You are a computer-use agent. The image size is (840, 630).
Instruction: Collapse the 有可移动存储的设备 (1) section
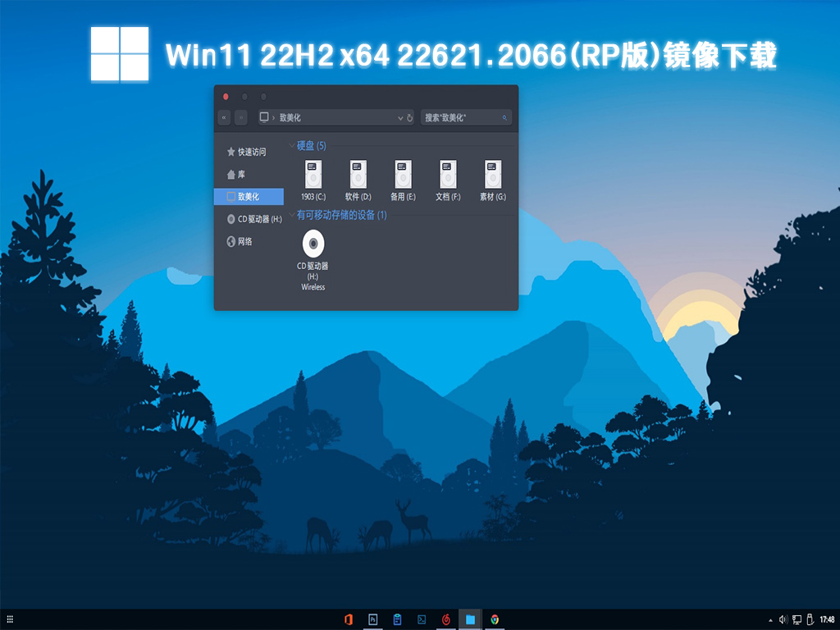[x=291, y=215]
